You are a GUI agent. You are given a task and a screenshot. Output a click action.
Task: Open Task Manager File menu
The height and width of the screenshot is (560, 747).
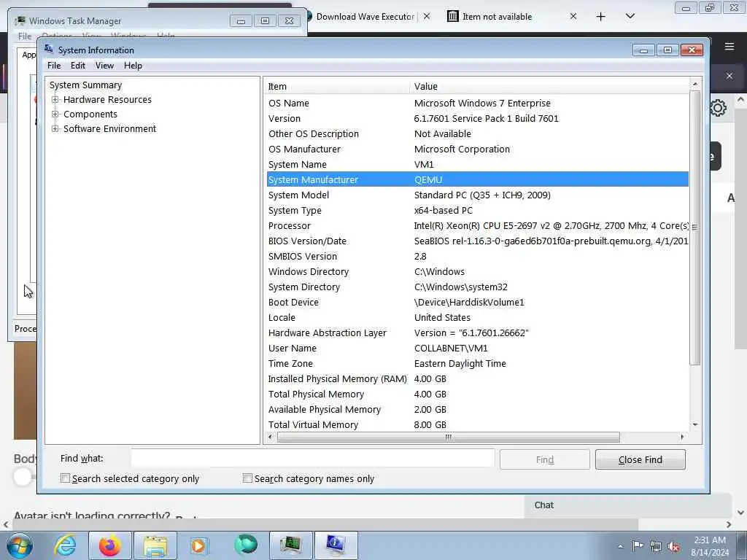point(25,36)
